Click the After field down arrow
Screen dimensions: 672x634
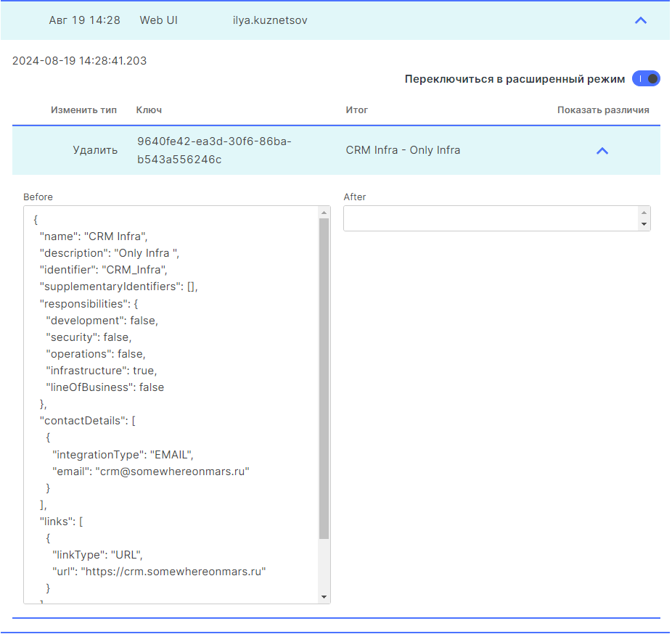(x=643, y=225)
